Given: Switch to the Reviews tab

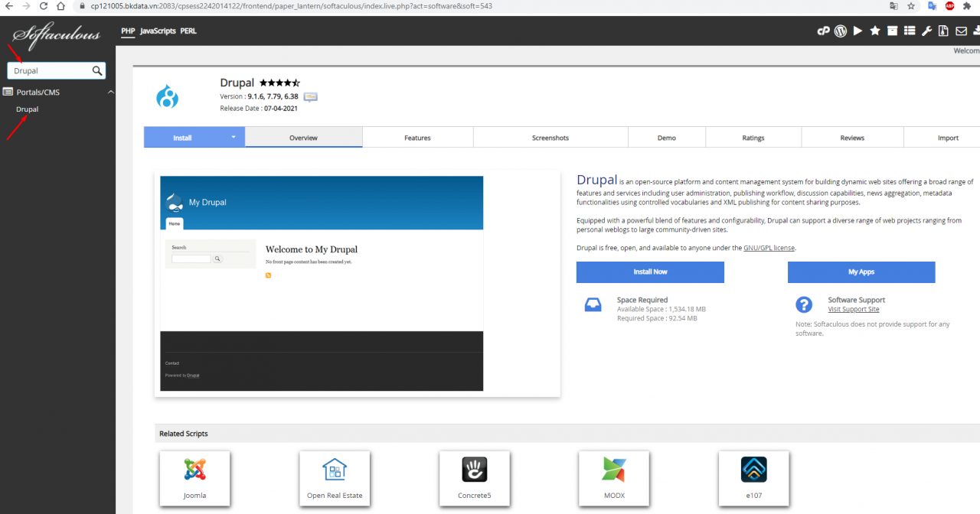Looking at the screenshot, I should (x=852, y=138).
